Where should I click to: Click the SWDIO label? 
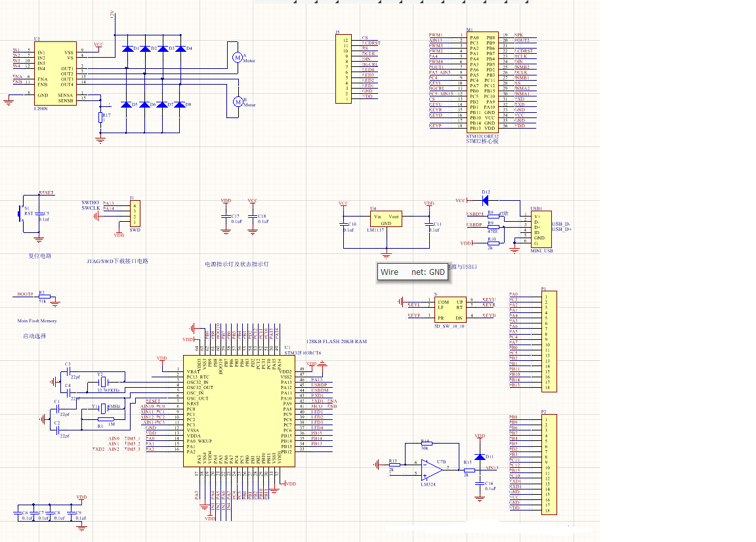(x=90, y=203)
